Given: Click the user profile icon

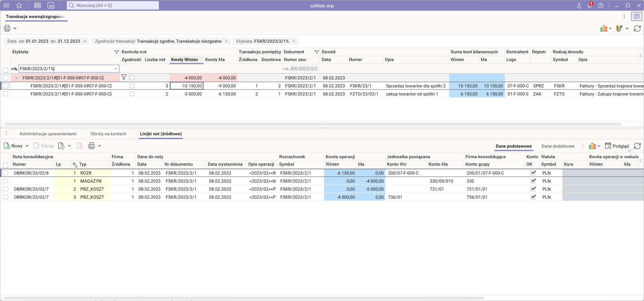Looking at the screenshot, I should pos(579,5).
